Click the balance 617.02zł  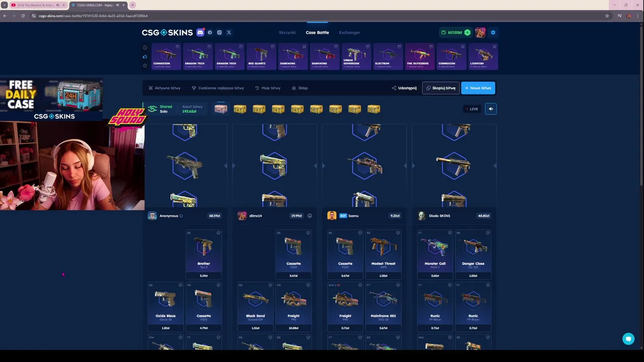[455, 33]
